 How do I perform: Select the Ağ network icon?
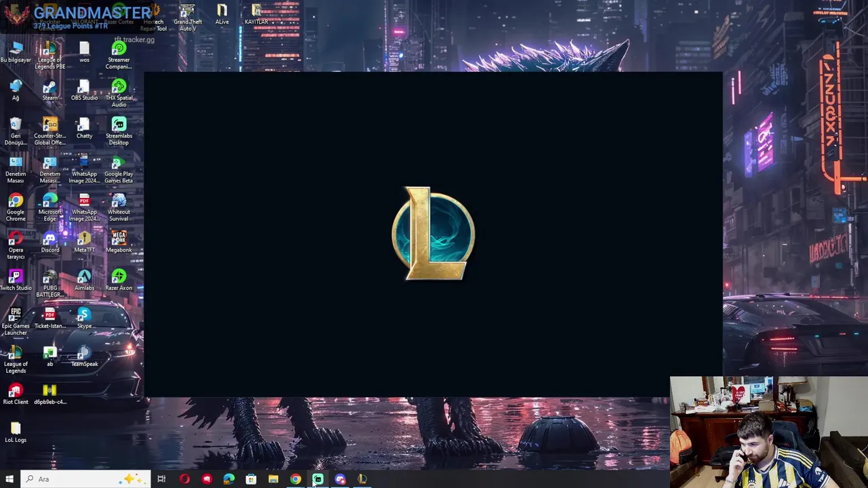click(16, 91)
